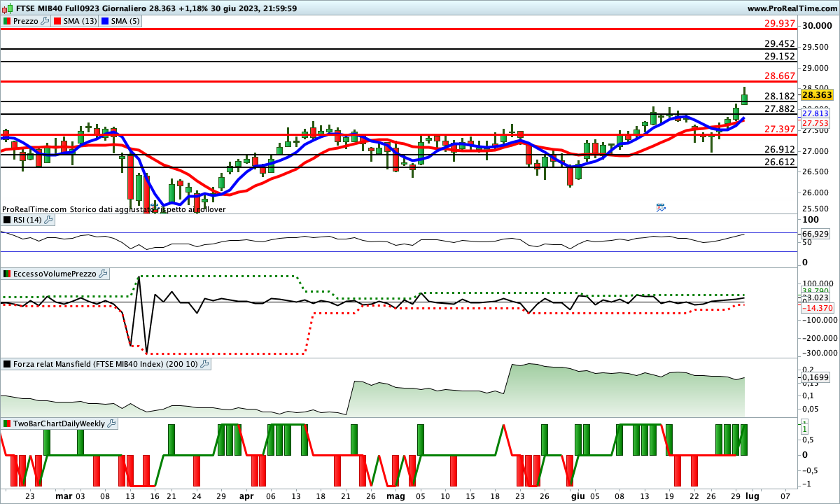Click the resistance level label 29.937
Viewport: 840px width, 504px height.
pyautogui.click(x=780, y=23)
